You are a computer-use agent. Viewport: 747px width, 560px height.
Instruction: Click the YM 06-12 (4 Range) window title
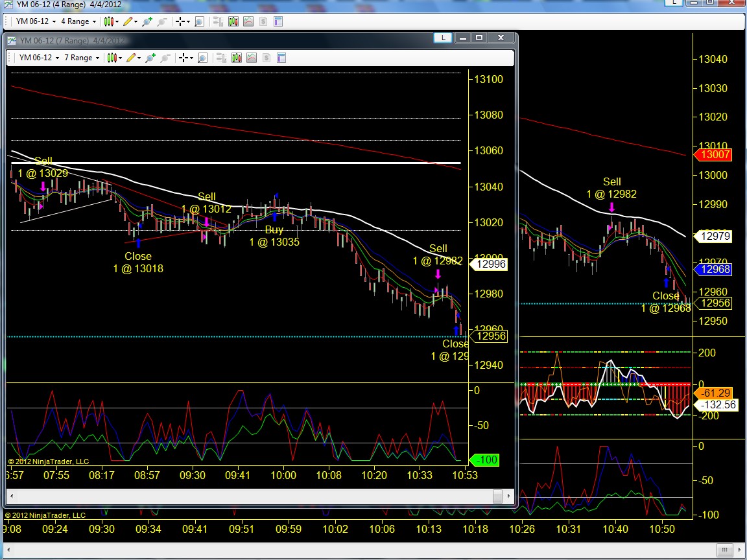pos(69,5)
